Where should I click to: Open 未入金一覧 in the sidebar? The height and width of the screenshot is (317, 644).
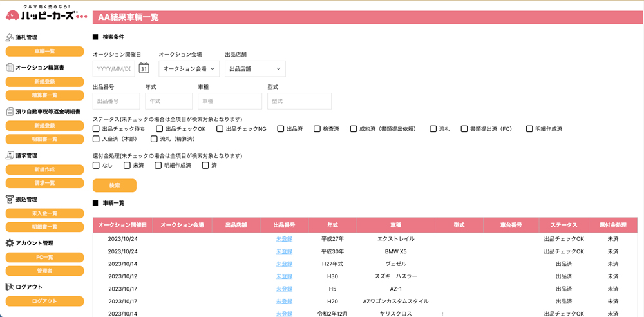44,213
